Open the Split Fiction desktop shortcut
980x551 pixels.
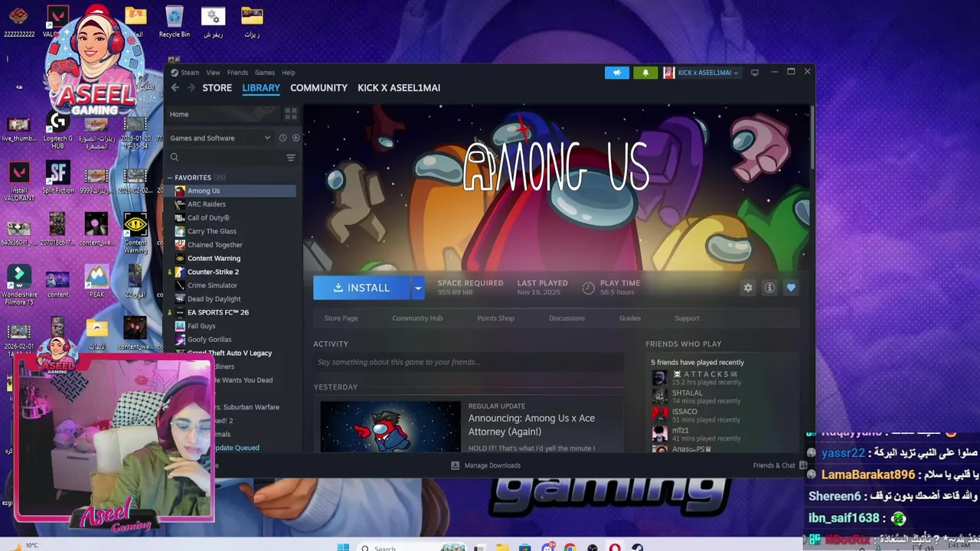[57, 178]
